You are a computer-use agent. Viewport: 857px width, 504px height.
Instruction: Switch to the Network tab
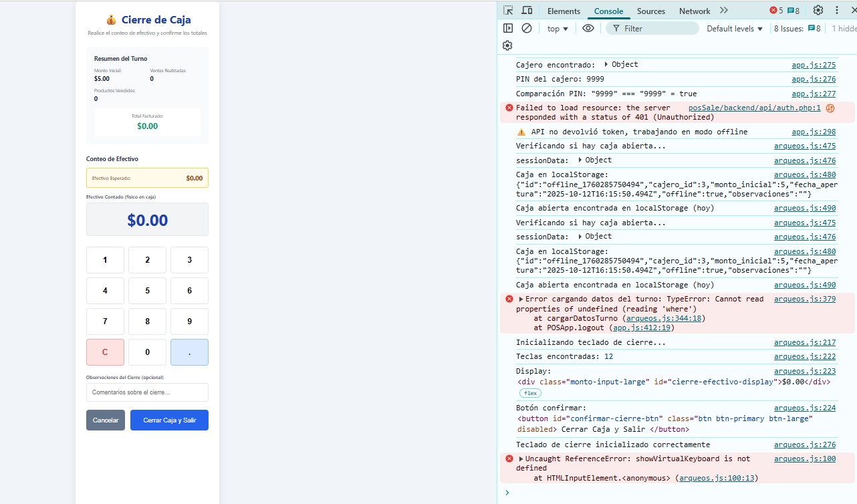tap(695, 11)
